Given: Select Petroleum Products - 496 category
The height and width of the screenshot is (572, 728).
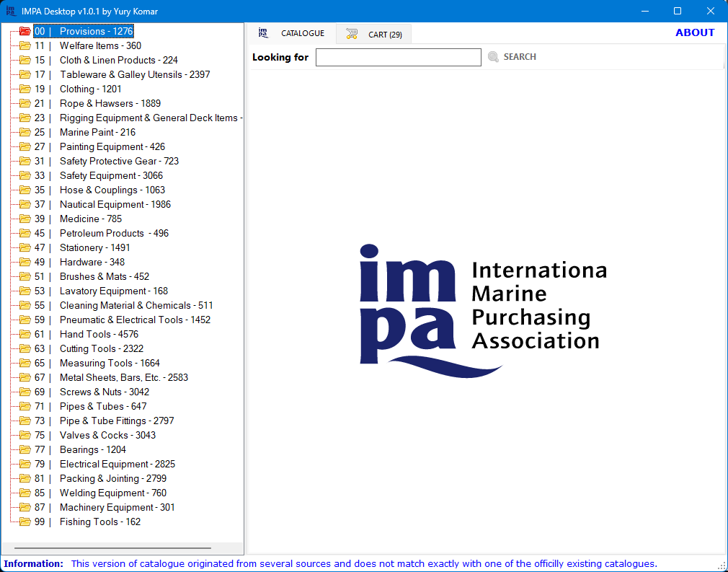Looking at the screenshot, I should pyautogui.click(x=101, y=233).
